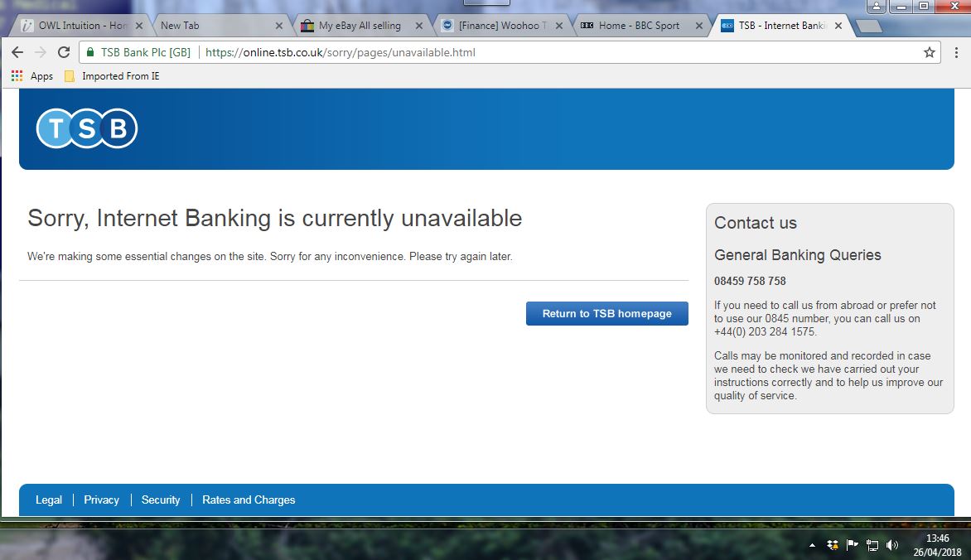Open network connection tray icon
This screenshot has width=971, height=560.
pos(872,545)
